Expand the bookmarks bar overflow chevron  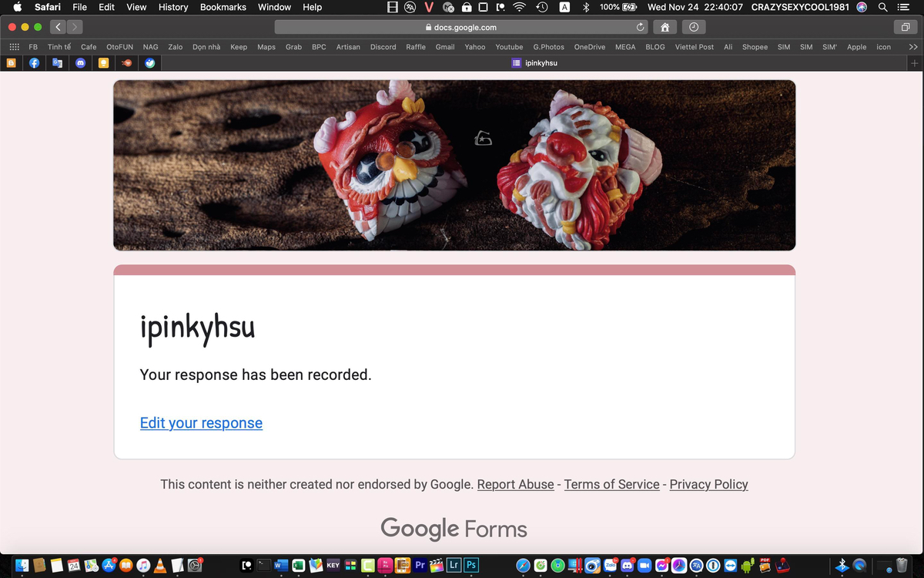click(913, 47)
